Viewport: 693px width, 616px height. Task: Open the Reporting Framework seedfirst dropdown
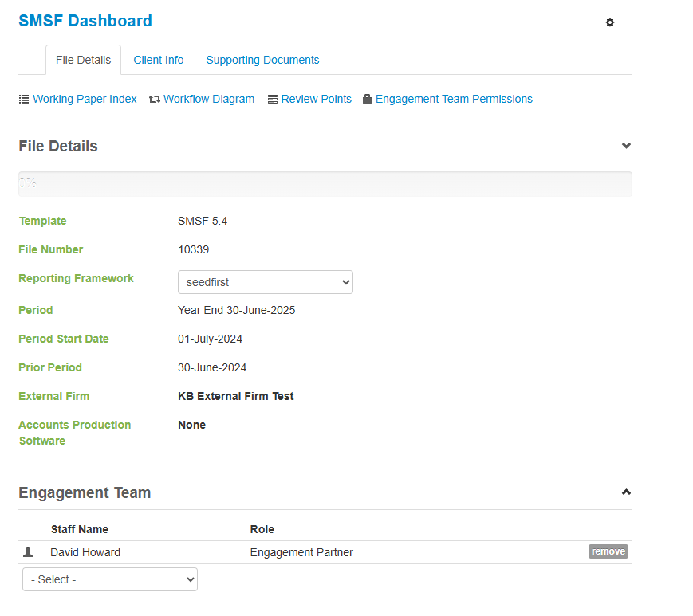click(265, 282)
